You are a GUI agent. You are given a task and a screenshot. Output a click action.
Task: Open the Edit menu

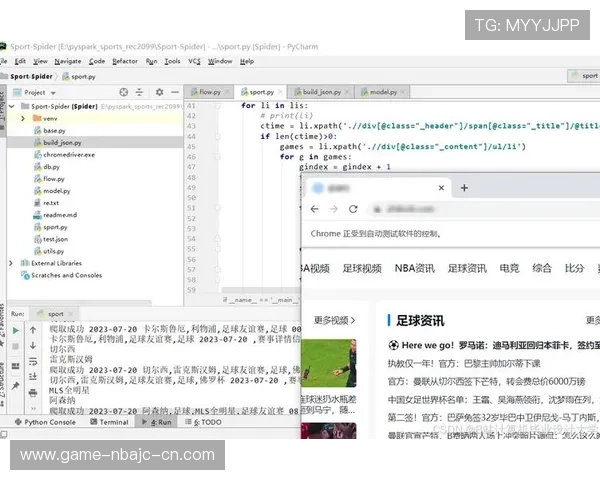[20, 61]
